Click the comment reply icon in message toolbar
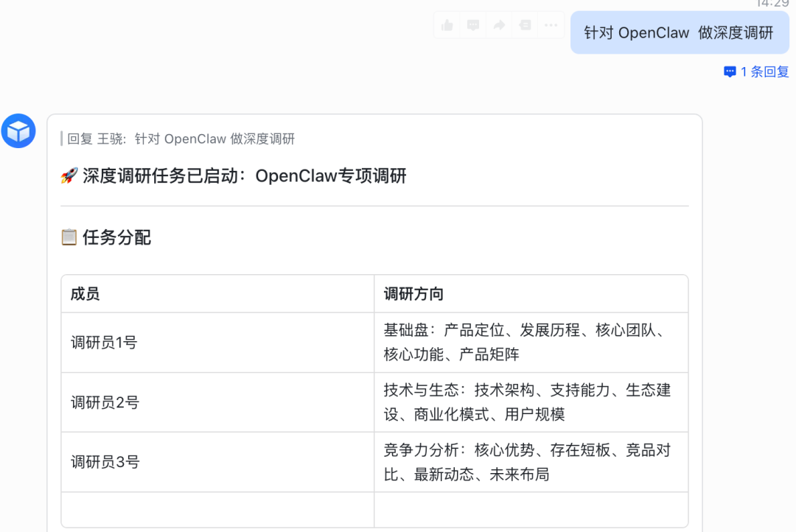The height and width of the screenshot is (532, 796). tap(473, 26)
